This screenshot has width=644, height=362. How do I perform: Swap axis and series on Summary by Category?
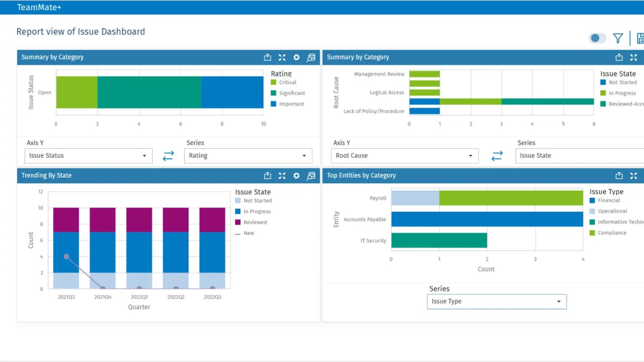[x=168, y=156]
